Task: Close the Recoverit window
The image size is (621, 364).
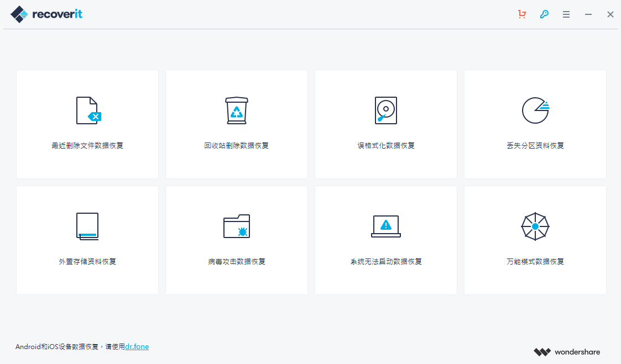Action: tap(610, 14)
